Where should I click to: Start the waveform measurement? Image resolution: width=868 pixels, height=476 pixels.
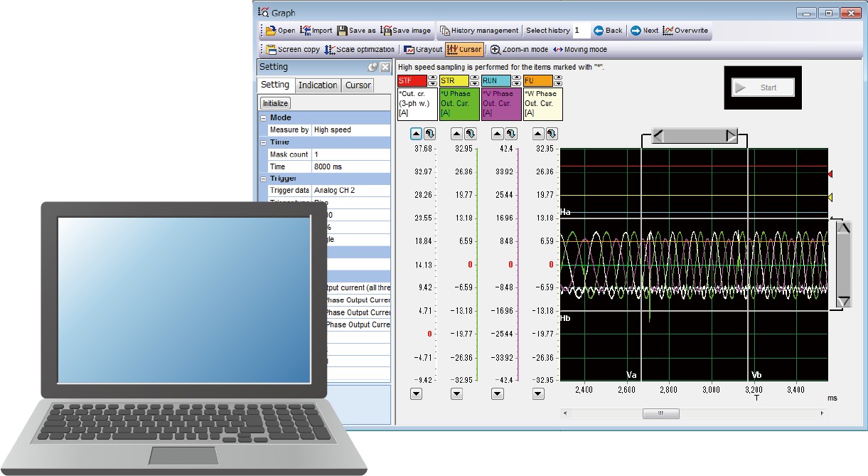(x=762, y=88)
